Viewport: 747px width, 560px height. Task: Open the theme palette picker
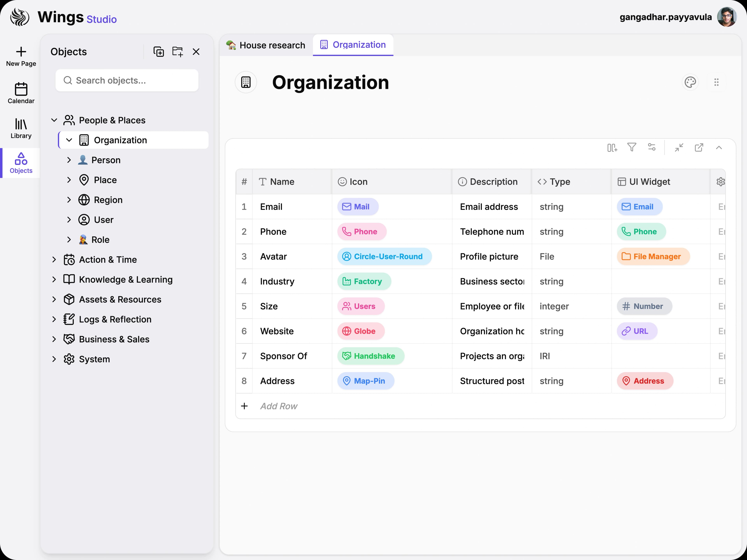click(691, 82)
